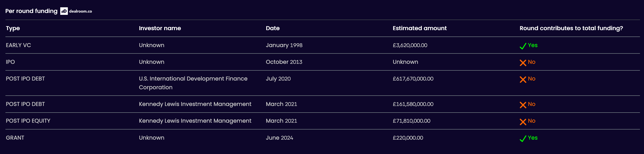Open Kennedy Lewis investor in debt row
The height and width of the screenshot is (154, 644).
coord(195,104)
